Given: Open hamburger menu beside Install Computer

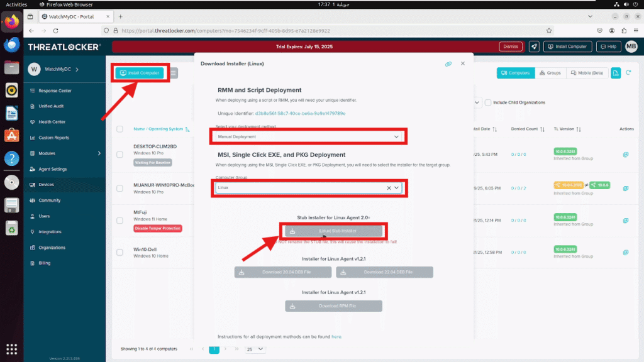Looking at the screenshot, I should pyautogui.click(x=174, y=73).
